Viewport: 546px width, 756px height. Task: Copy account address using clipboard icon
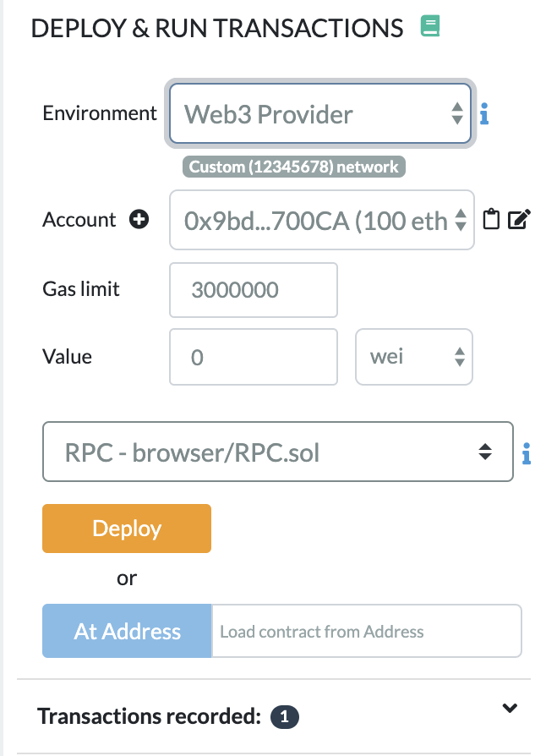coord(491,221)
